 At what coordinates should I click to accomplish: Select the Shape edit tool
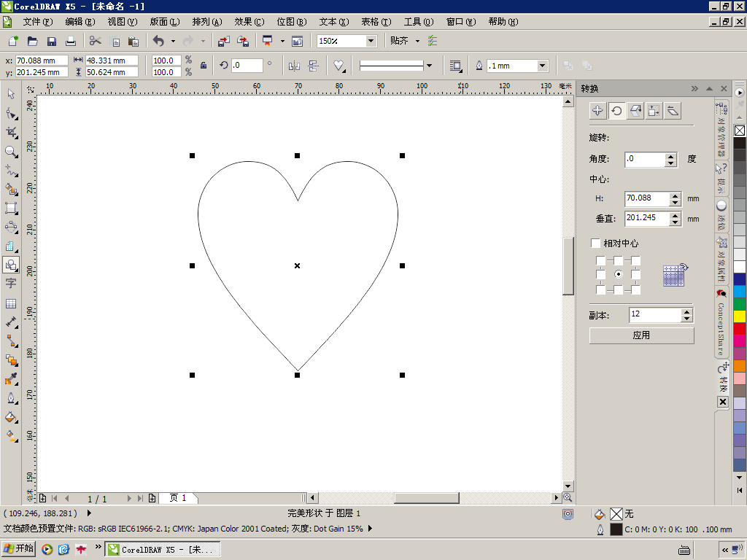(x=11, y=113)
